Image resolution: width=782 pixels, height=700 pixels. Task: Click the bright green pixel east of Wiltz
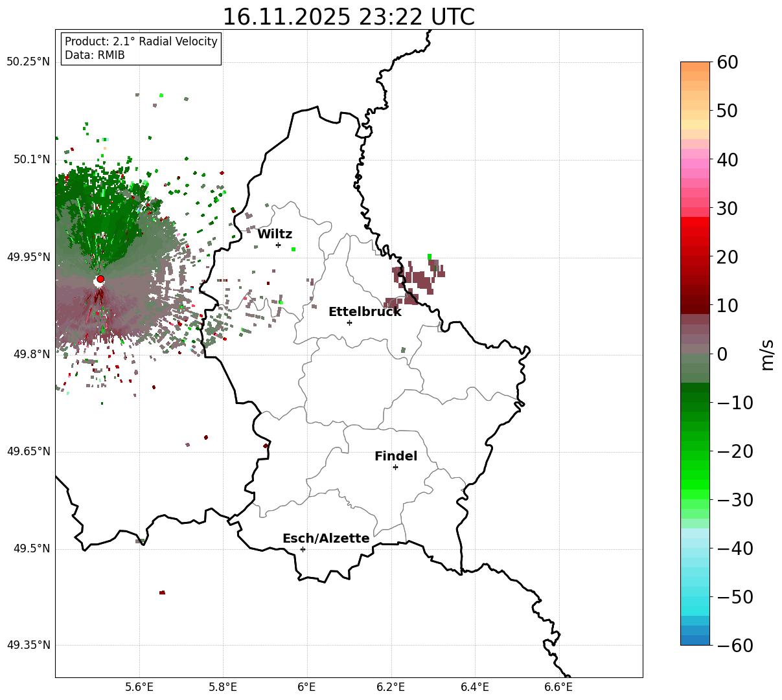pos(293,249)
